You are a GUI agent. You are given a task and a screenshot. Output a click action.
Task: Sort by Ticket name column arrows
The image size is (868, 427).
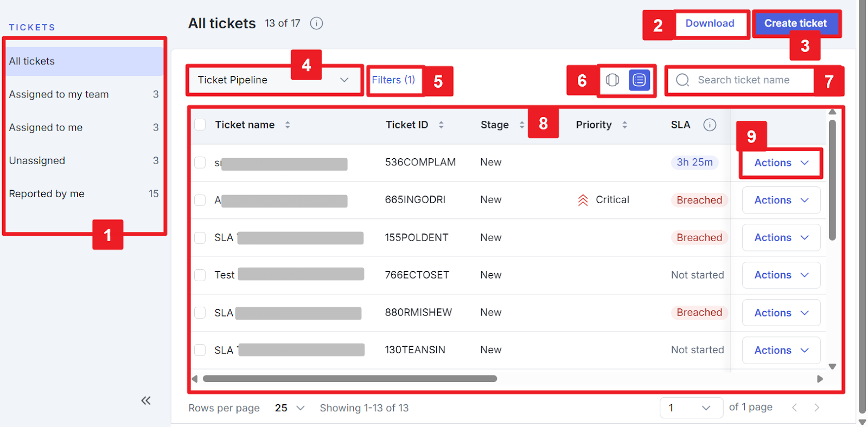pos(288,125)
